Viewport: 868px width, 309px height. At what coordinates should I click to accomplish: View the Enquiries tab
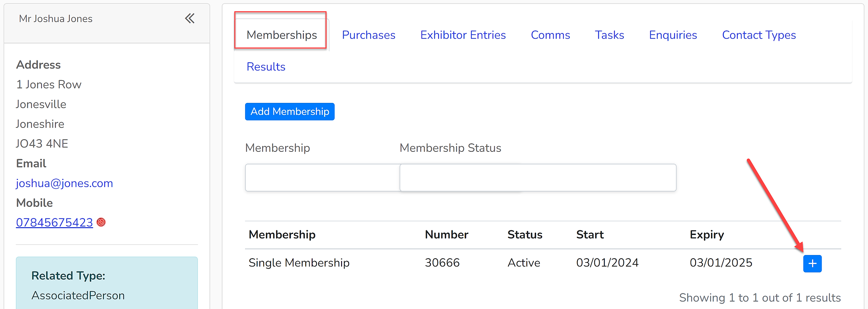pyautogui.click(x=673, y=35)
